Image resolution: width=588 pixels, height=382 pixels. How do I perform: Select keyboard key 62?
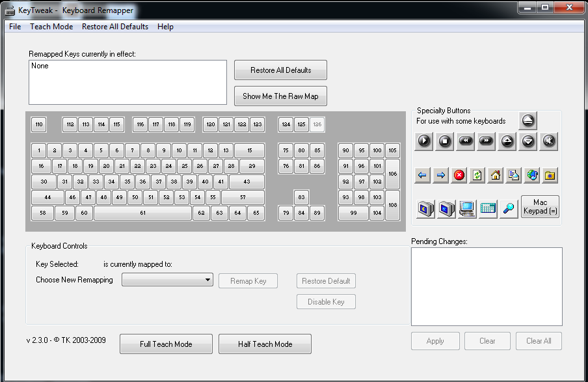pyautogui.click(x=202, y=213)
